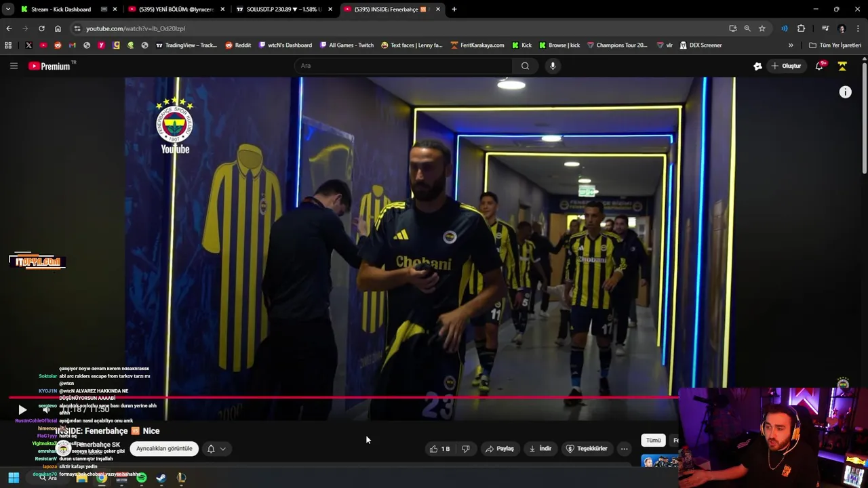The width and height of the screenshot is (868, 488).
Task: Open 'Champions Tour 20...' bookmark
Action: tap(617, 45)
